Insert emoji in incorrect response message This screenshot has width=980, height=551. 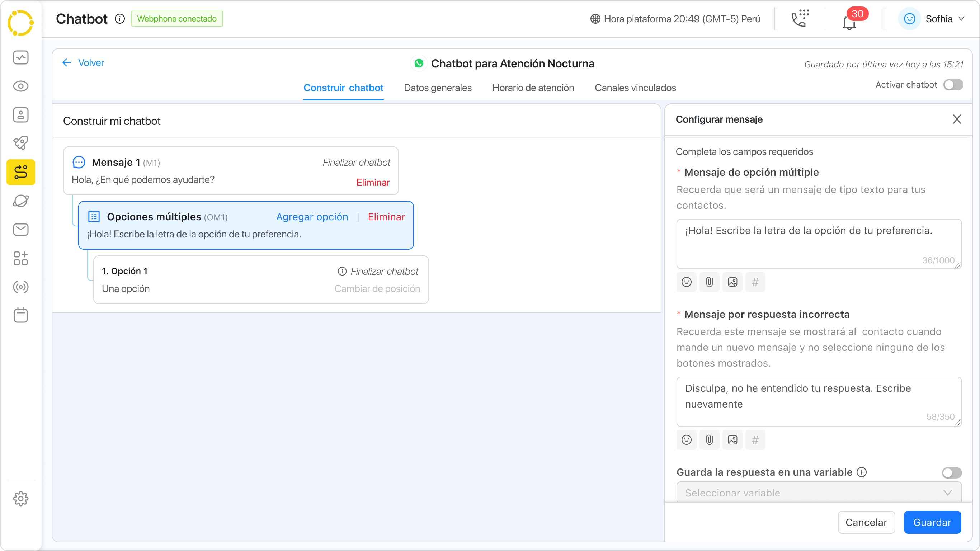686,440
